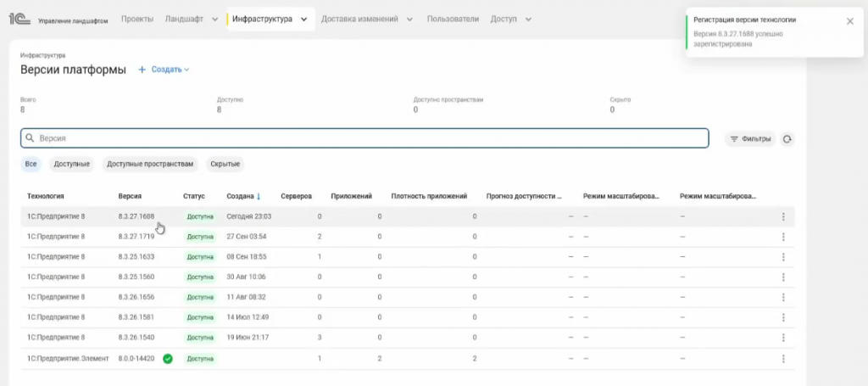Close the Регистрация версии технологии notification
The height and width of the screenshot is (386, 868).
click(849, 21)
